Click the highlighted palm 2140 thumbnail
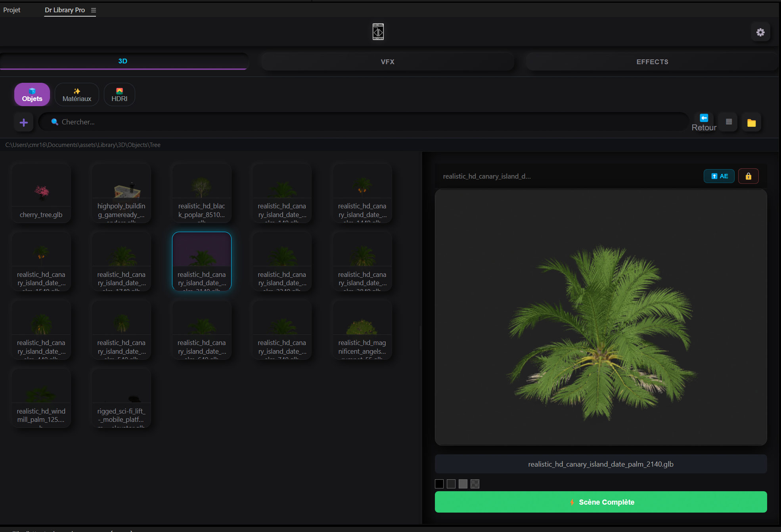The width and height of the screenshot is (781, 532). tap(202, 262)
